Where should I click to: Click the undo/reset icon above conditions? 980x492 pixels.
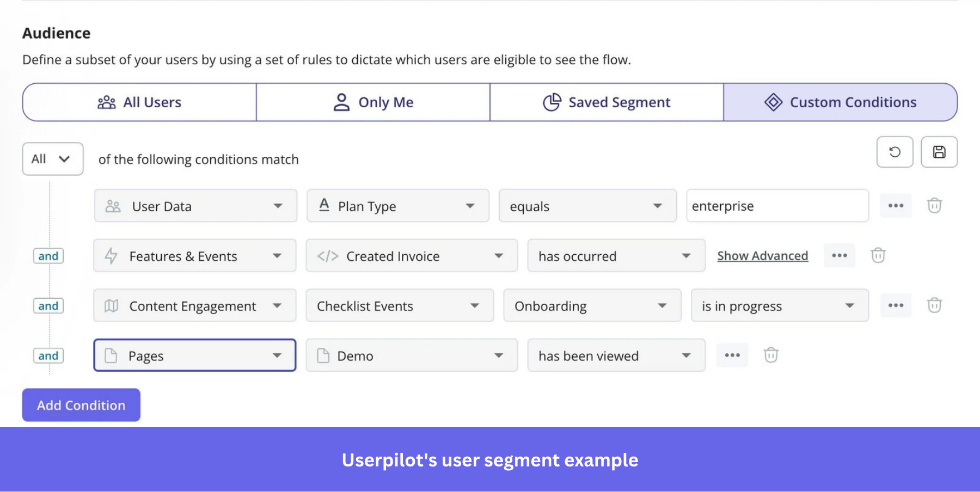pos(895,152)
